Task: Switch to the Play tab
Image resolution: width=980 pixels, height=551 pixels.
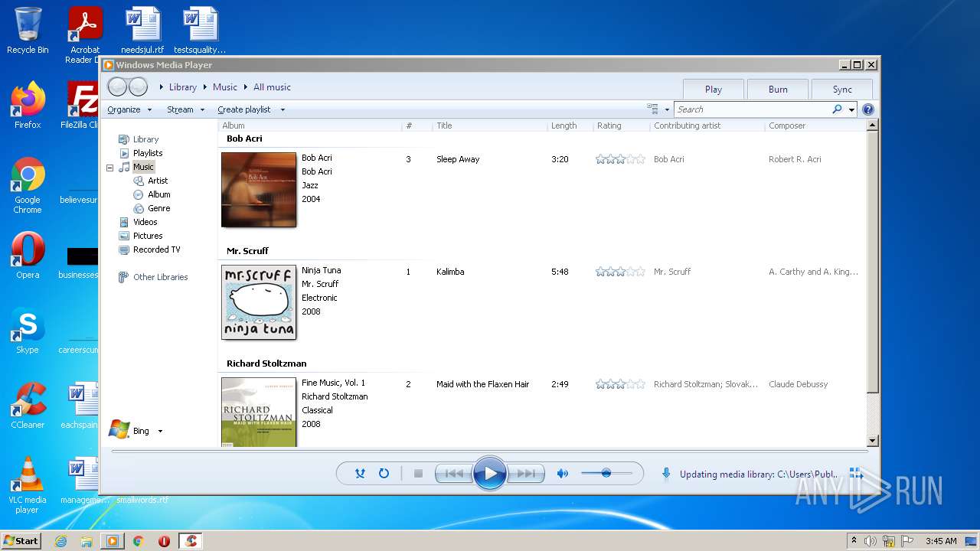Action: coord(714,89)
